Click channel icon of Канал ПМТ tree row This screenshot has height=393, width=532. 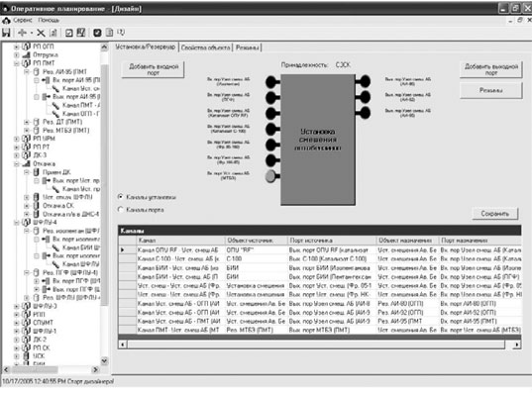55,105
